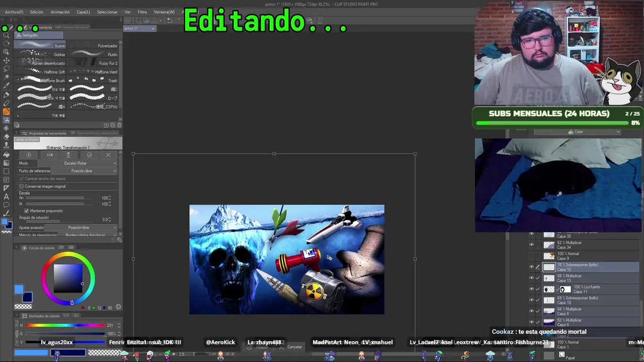This screenshot has width=644, height=362.
Task: Click the S saturation slider bar
Action: [65, 334]
